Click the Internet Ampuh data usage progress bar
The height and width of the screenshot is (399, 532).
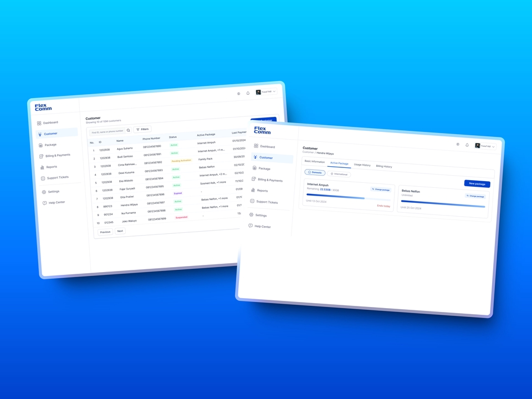tap(349, 197)
